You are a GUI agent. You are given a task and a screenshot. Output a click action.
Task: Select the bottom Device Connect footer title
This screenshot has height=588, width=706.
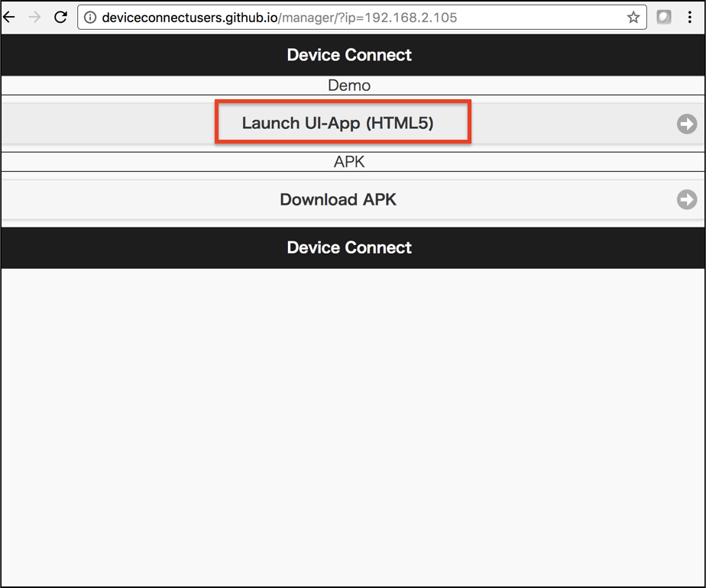coord(349,247)
